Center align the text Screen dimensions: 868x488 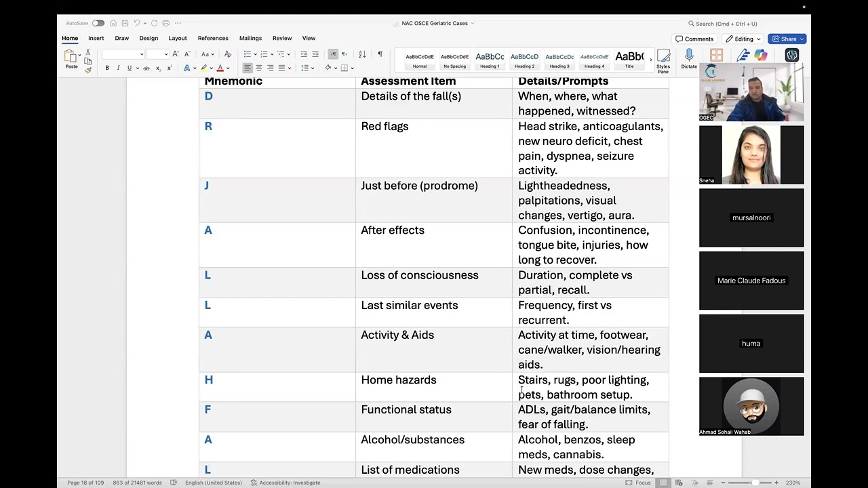click(258, 68)
